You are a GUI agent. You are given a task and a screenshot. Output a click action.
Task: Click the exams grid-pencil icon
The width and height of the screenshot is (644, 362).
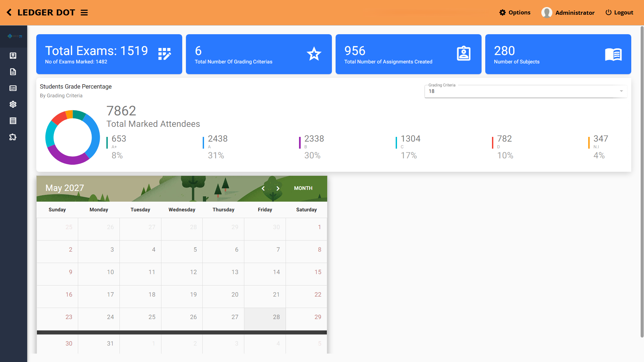(165, 54)
